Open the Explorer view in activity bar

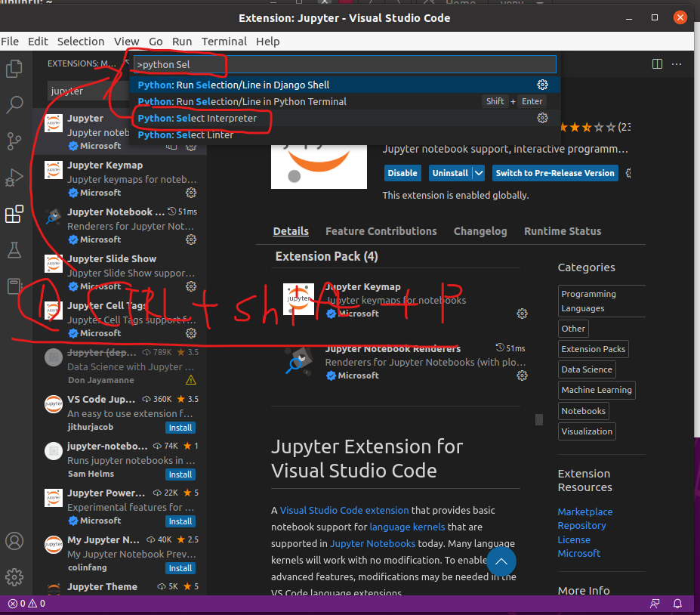click(x=14, y=69)
